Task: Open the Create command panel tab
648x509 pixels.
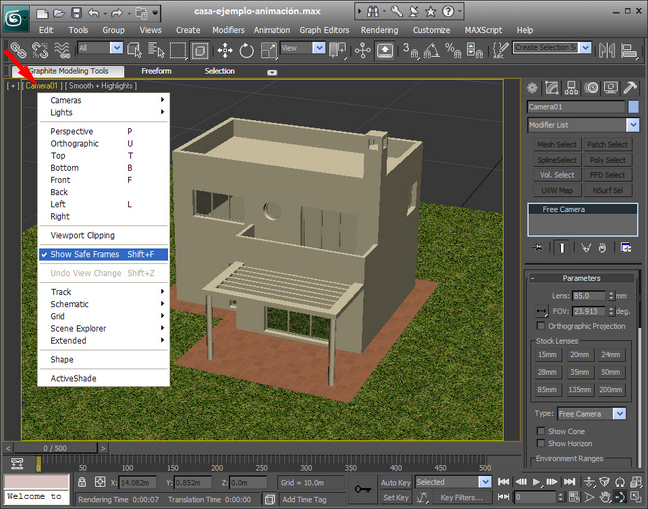Action: click(533, 88)
